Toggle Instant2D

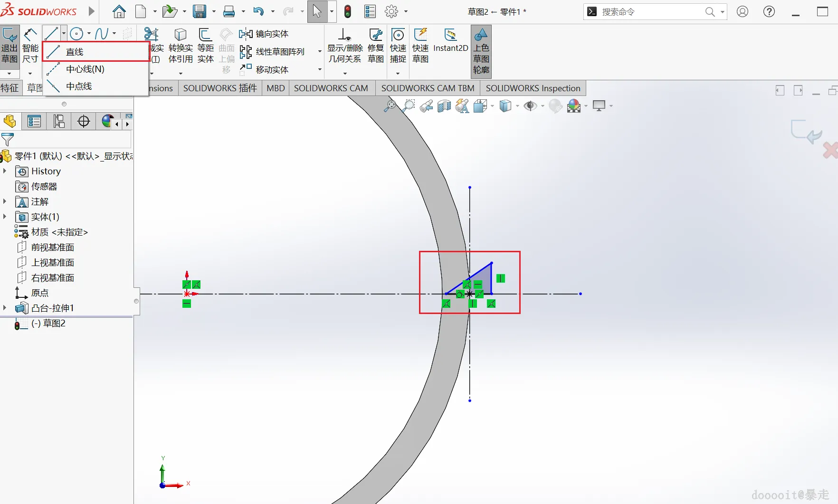pos(450,41)
